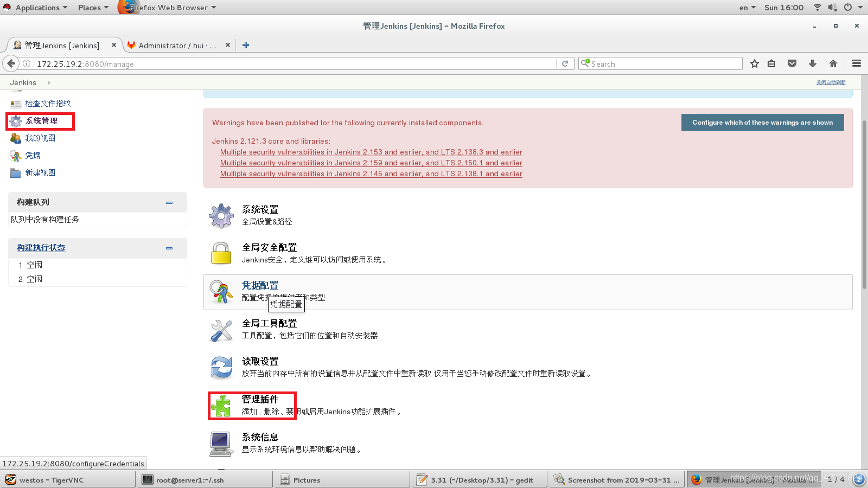Open the system power menu arrow
Screen dimensions: 868x488
coord(860,8)
